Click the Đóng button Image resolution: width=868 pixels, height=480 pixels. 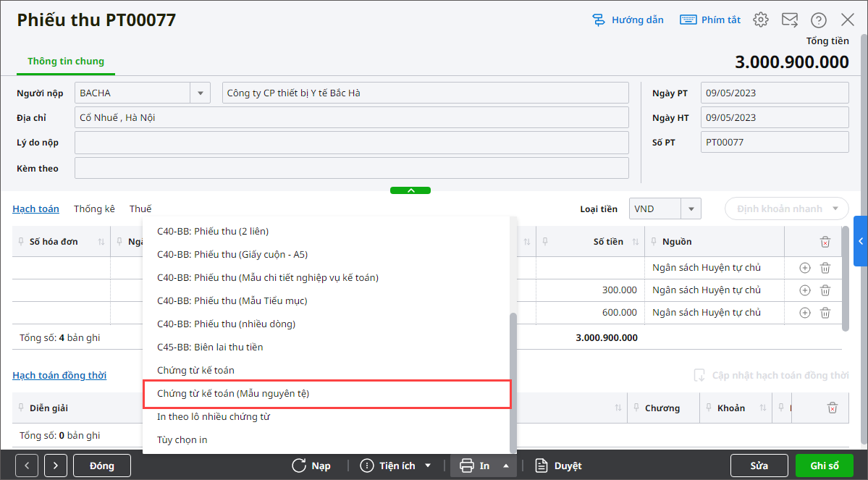[102, 466]
